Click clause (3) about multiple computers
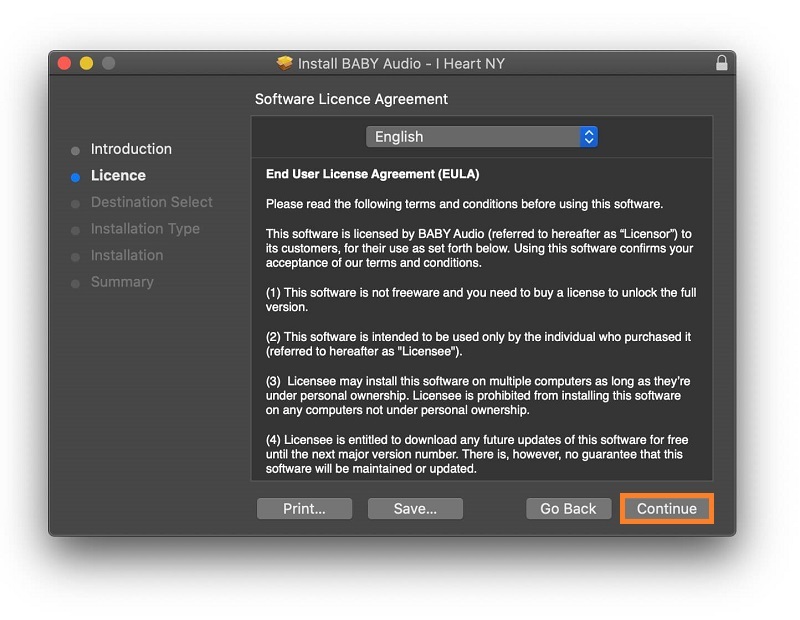 [478, 395]
